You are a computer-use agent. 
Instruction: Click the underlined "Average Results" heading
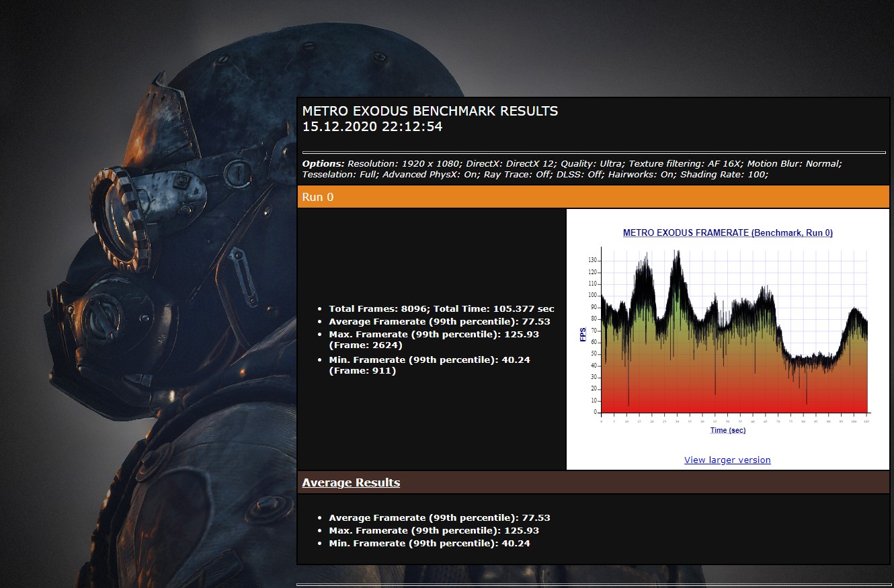click(x=351, y=482)
